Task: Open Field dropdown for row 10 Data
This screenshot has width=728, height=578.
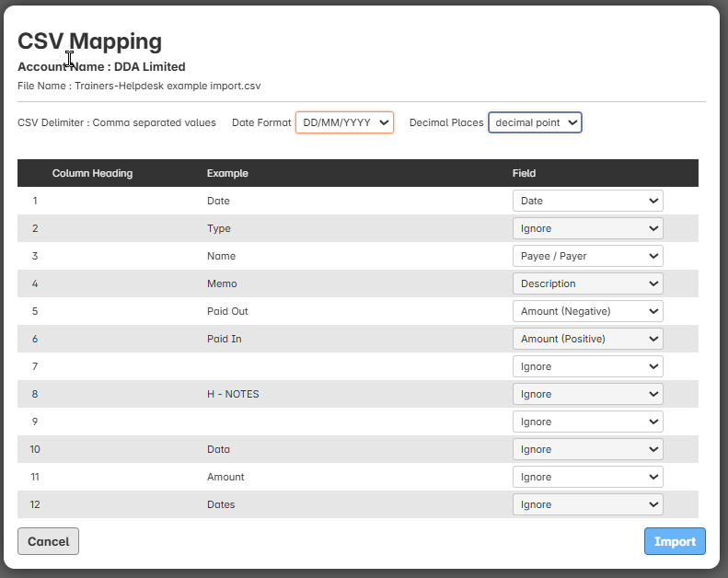Action: [x=588, y=449]
